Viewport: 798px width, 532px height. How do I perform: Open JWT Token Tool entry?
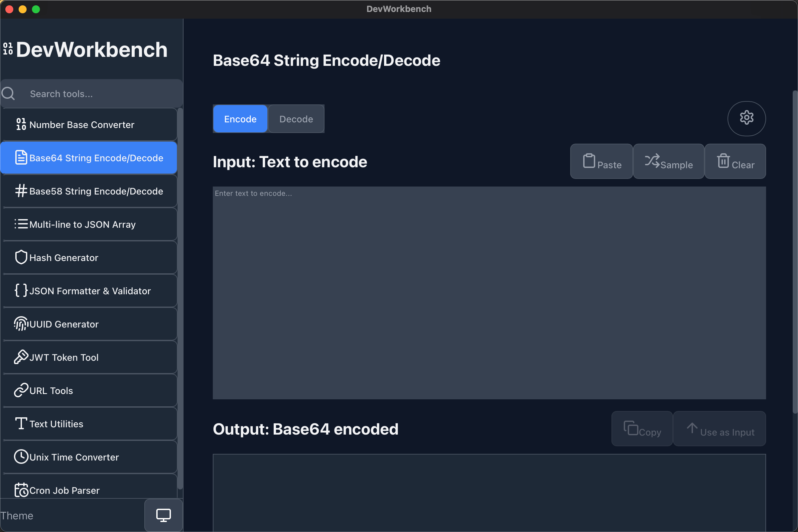[x=89, y=357]
